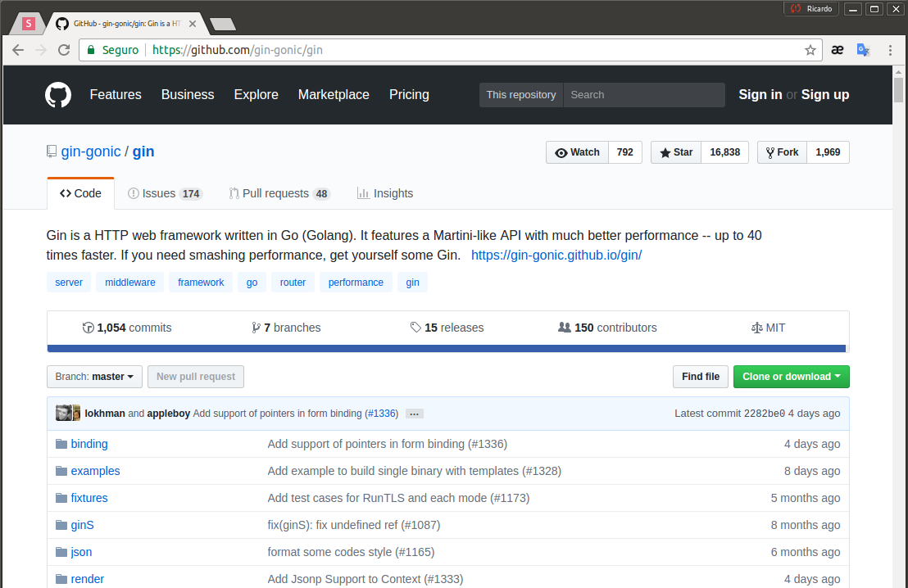Open the gin repository name link
Viewport: 908px width, 588px height.
143,152
